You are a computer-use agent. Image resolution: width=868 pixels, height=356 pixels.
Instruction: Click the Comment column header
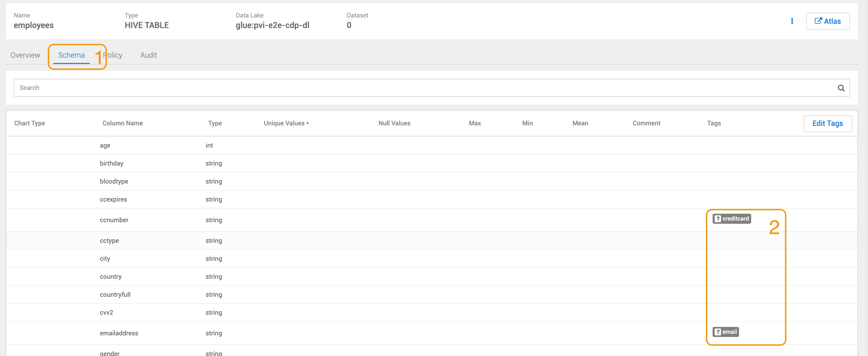click(646, 124)
